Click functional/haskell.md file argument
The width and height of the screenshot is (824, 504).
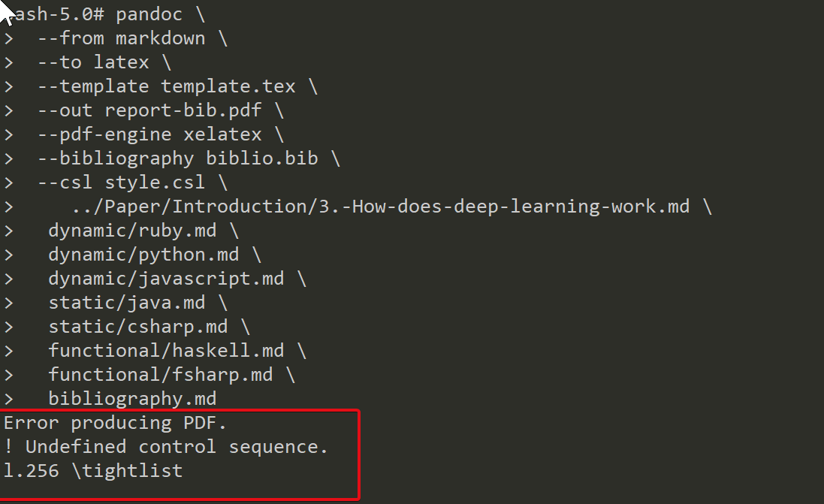166,351
